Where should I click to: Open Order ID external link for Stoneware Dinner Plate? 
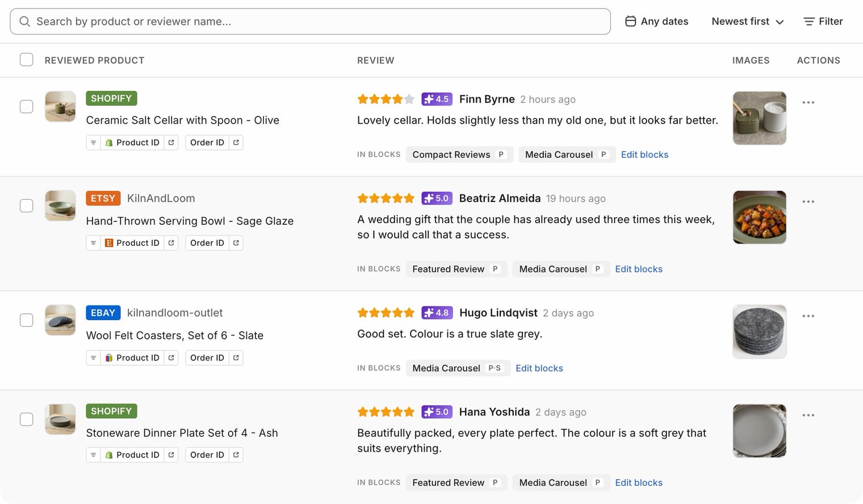tap(236, 455)
